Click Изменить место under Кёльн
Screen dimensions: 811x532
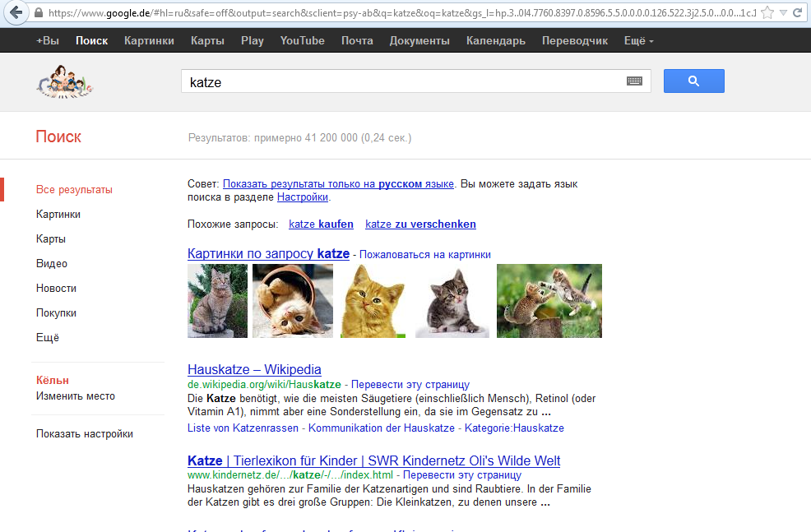(76, 396)
